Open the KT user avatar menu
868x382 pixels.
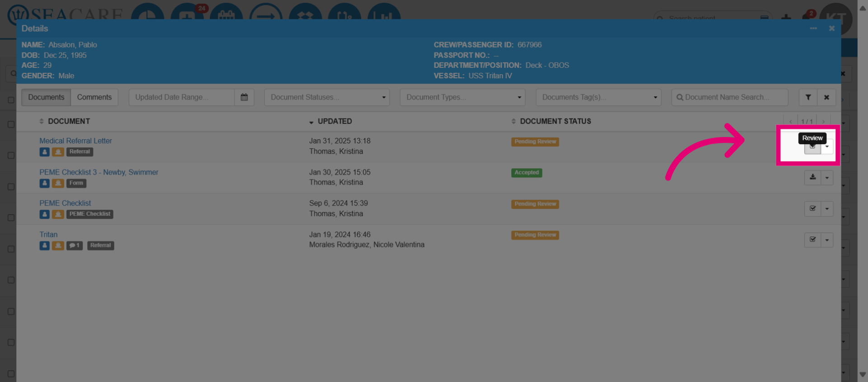(836, 18)
